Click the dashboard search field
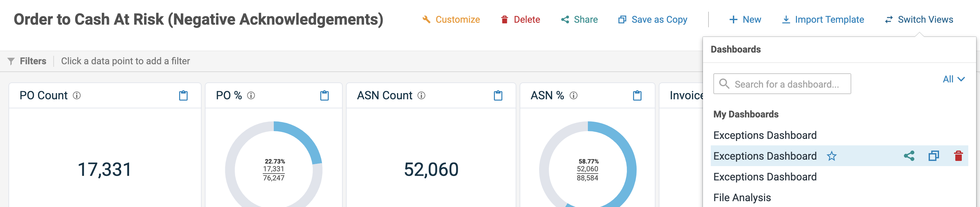The image size is (980, 207). pos(782,84)
